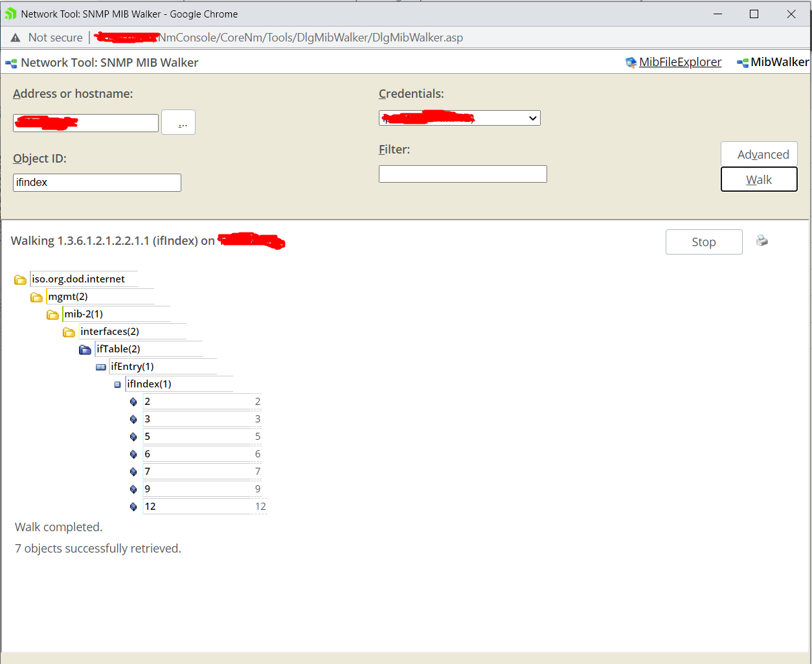812x664 pixels.
Task: Click the MibFileExplorer icon
Action: 631,63
